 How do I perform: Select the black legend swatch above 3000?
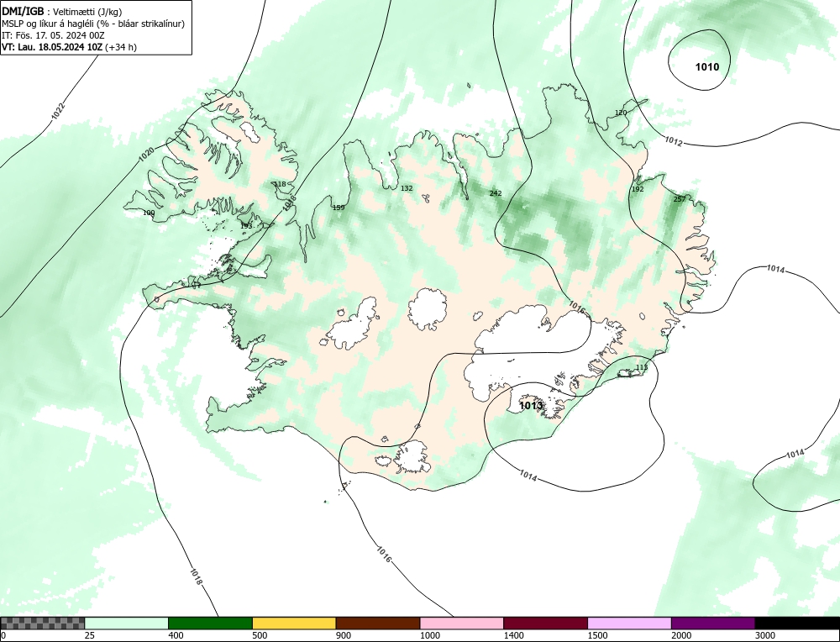point(797,624)
